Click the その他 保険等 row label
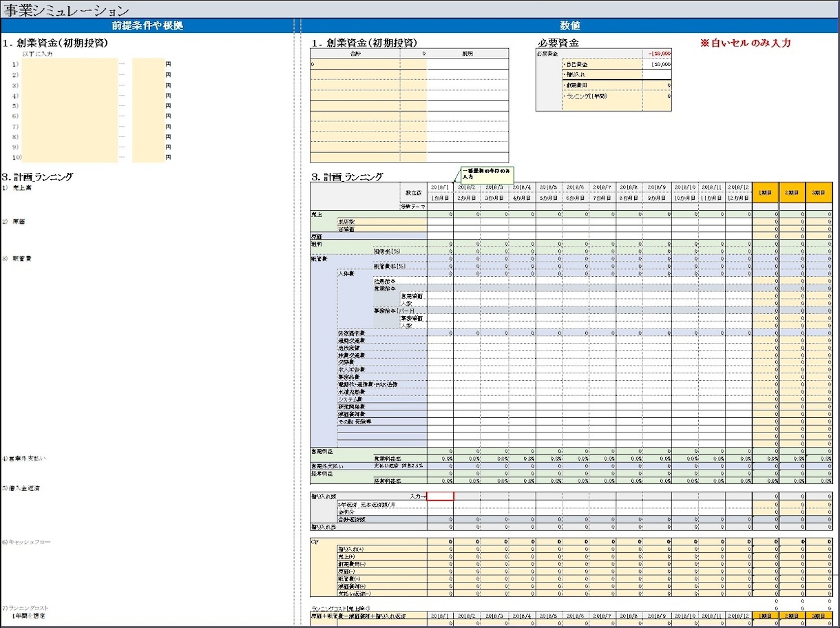Screen dimensions: 840x628 pyautogui.click(x=382, y=421)
